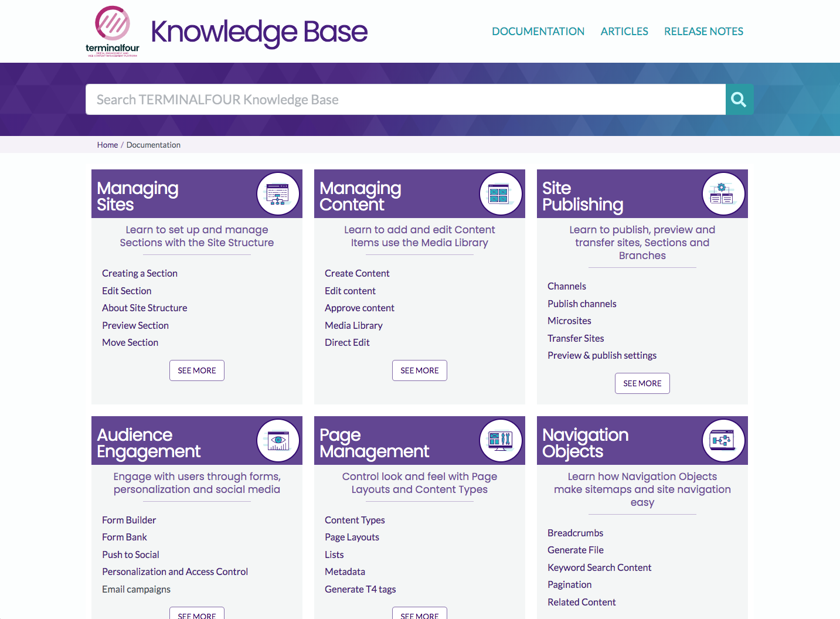Image resolution: width=840 pixels, height=619 pixels.
Task: Go to Home via the breadcrumb
Action: click(x=107, y=144)
